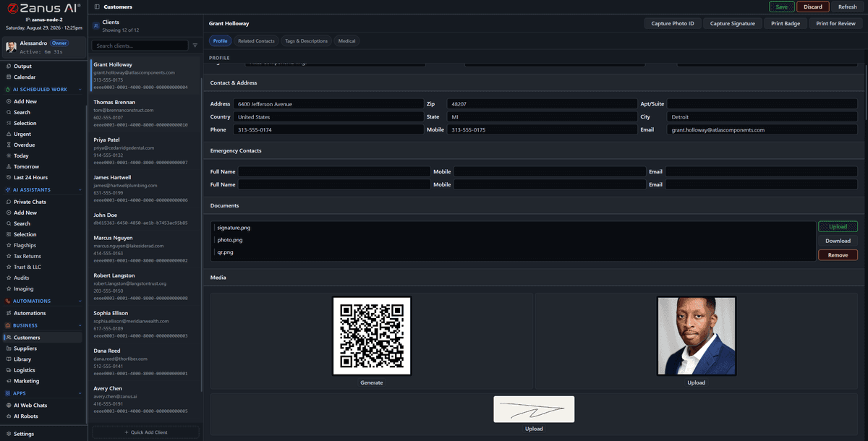The width and height of the screenshot is (868, 441).
Task: Switch to Related Contacts tab
Action: point(256,41)
